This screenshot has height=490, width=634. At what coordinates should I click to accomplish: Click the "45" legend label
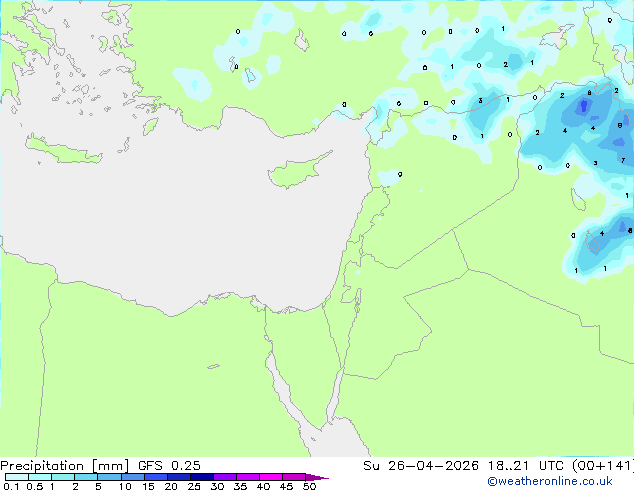[286, 486]
